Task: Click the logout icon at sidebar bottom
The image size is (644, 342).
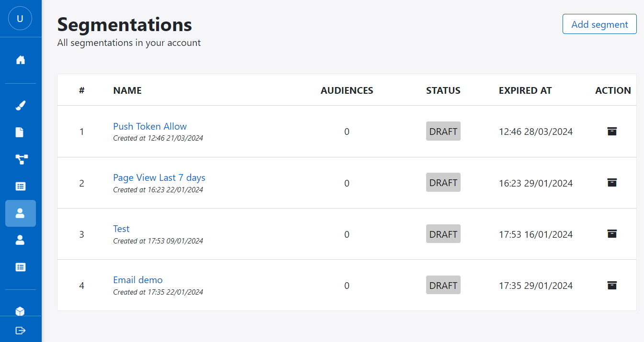Action: tap(20, 330)
